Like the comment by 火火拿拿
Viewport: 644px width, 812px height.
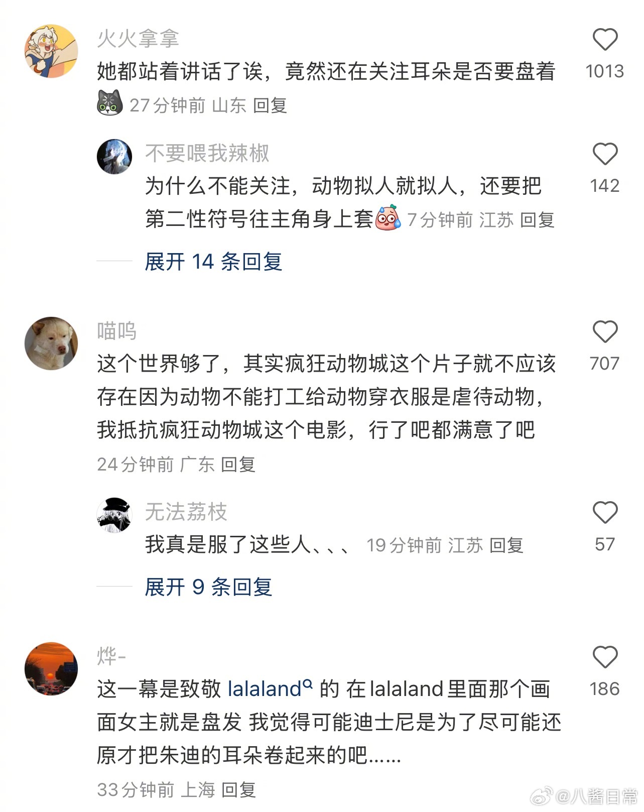click(x=605, y=40)
